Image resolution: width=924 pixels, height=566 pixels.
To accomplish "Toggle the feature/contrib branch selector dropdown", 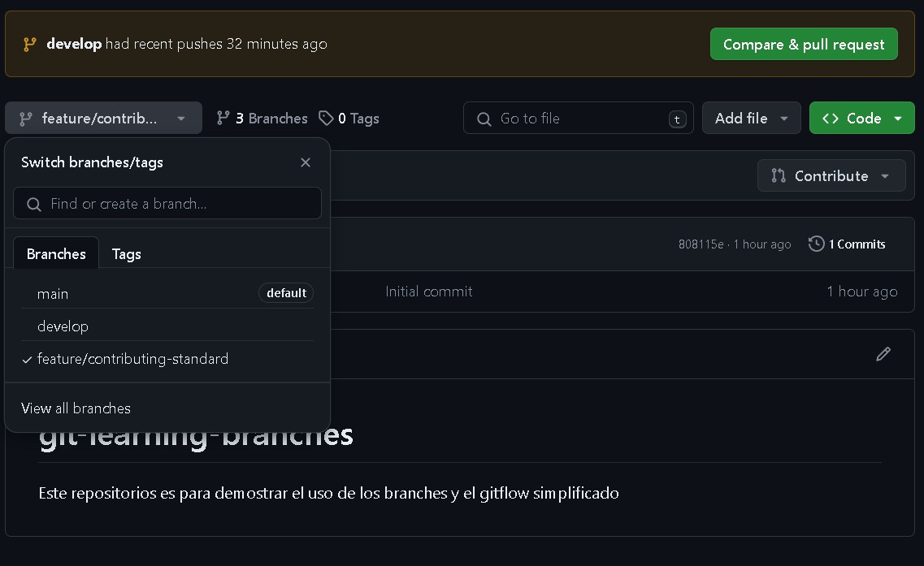I will pyautogui.click(x=102, y=119).
